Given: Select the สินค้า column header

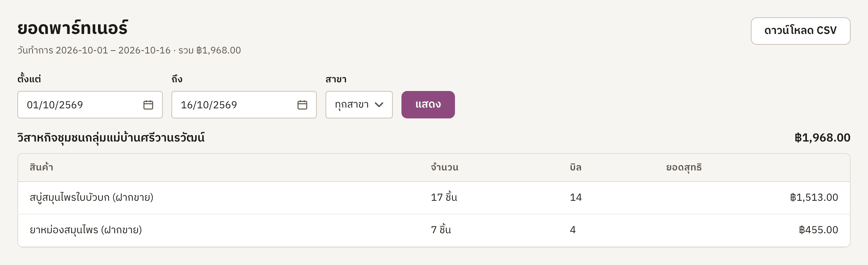Looking at the screenshot, I should (42, 168).
